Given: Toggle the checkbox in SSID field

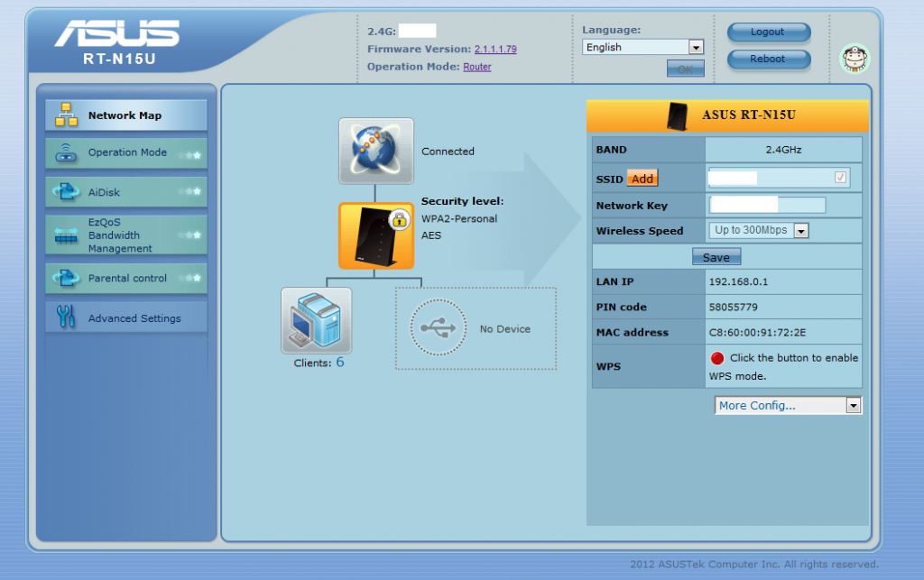Looking at the screenshot, I should (841, 178).
